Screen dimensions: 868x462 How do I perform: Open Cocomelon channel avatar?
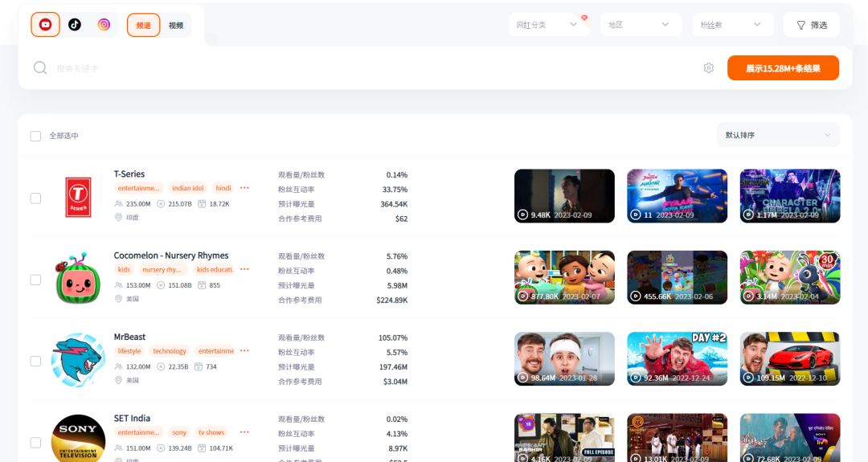[77, 278]
